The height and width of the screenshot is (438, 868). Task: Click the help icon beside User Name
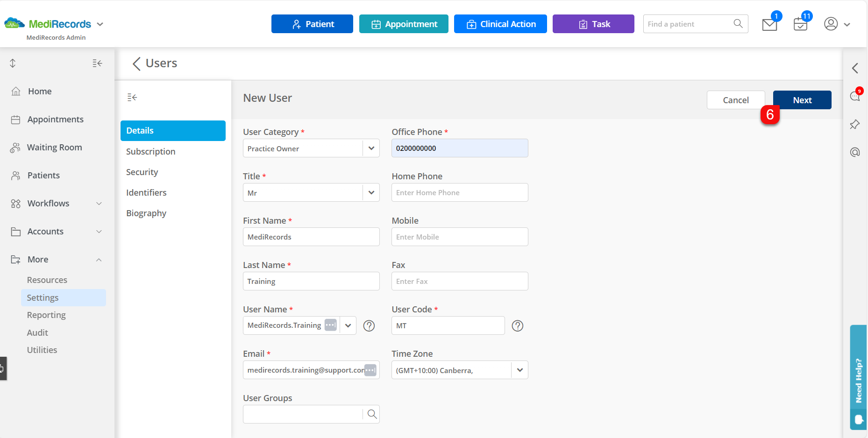[369, 325]
